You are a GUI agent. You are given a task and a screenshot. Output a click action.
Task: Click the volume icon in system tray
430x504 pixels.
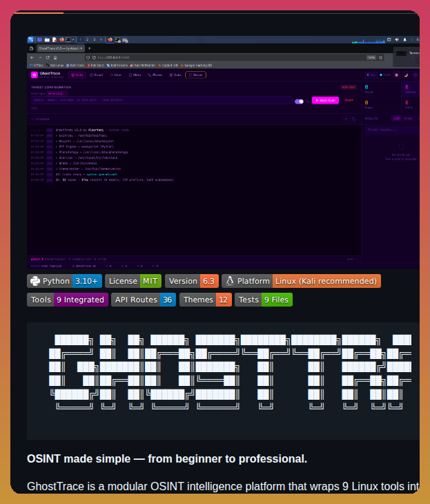click(397, 39)
